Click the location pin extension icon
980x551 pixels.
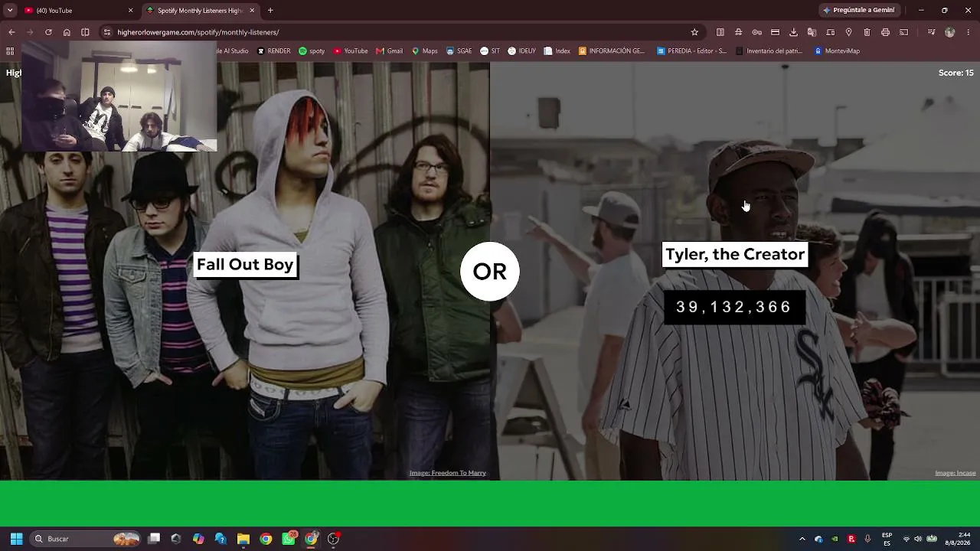pos(848,32)
